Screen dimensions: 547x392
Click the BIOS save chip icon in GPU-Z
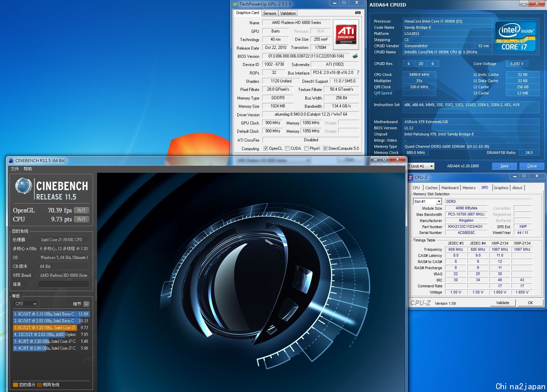click(355, 56)
